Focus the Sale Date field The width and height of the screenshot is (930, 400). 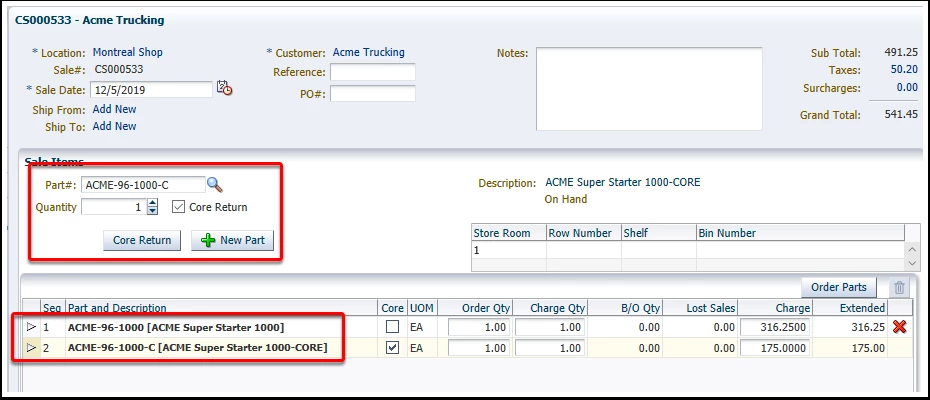pos(151,90)
